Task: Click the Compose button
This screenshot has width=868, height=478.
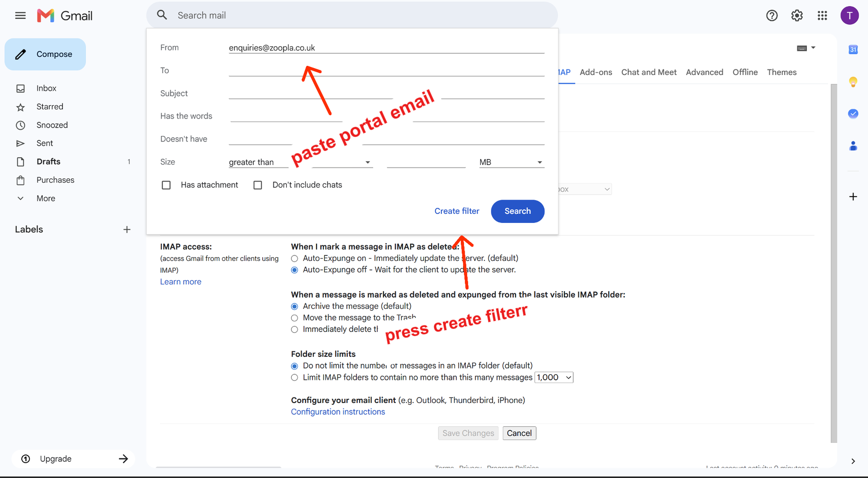Action: 45,54
